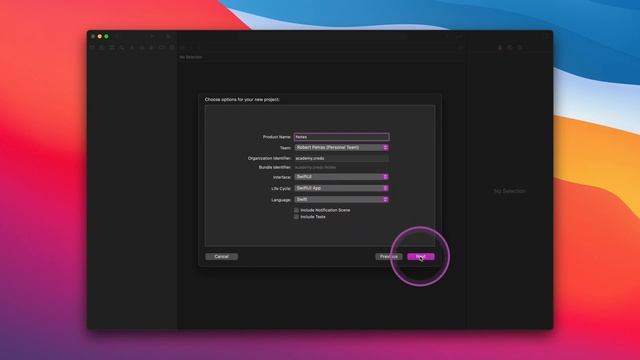Click the greyed bundle identifier value text
Viewport: 640px width, 360px height.
[316, 167]
